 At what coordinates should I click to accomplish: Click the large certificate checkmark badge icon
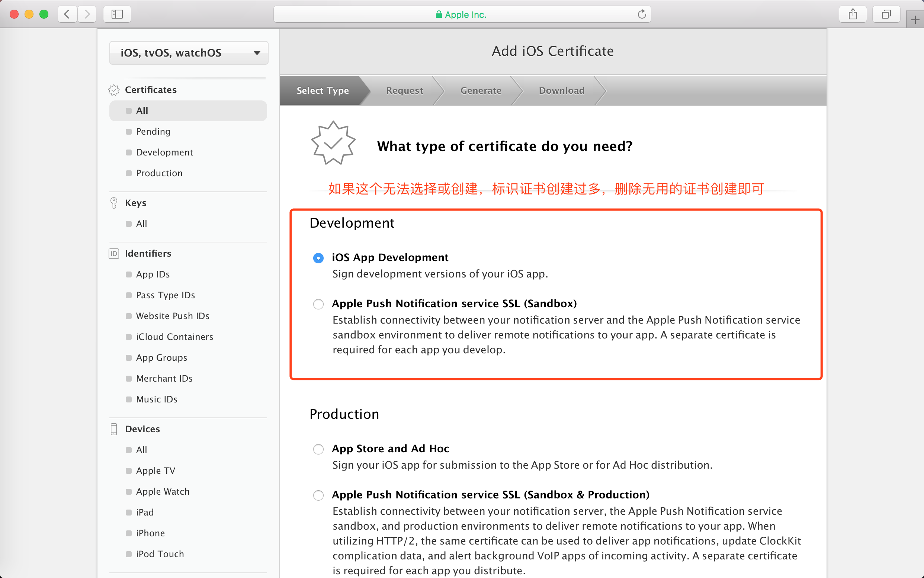point(333,142)
